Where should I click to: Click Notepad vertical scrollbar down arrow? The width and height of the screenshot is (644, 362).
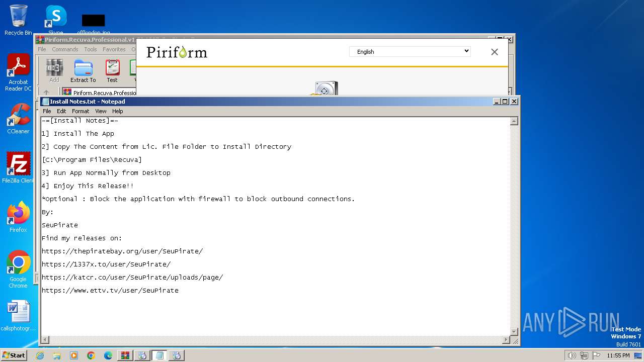(x=514, y=331)
